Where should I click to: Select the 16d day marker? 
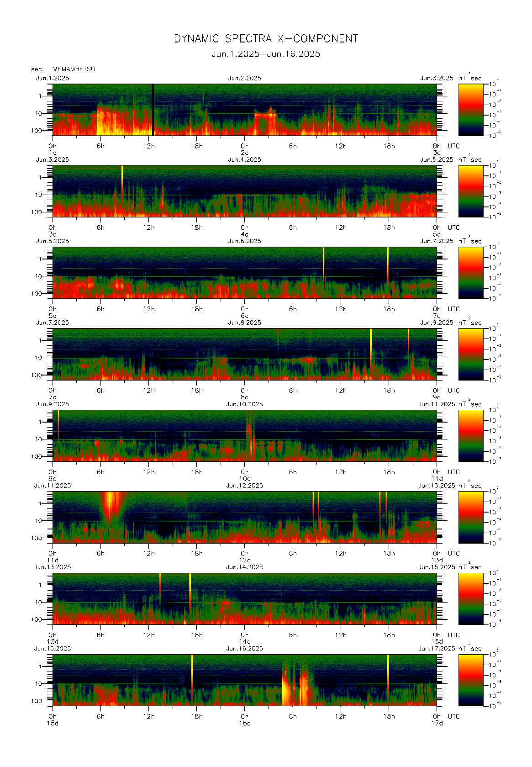click(245, 723)
